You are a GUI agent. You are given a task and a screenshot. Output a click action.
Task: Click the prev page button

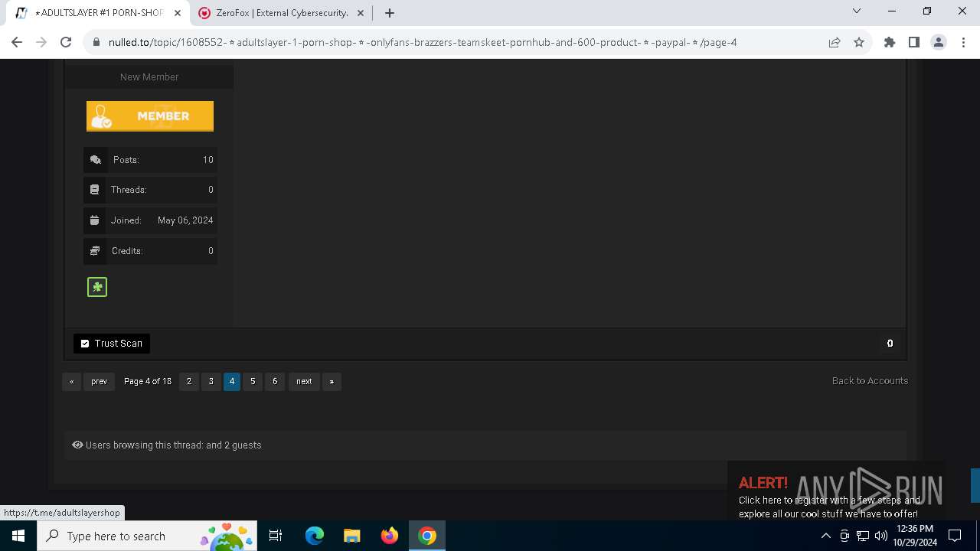100,381
